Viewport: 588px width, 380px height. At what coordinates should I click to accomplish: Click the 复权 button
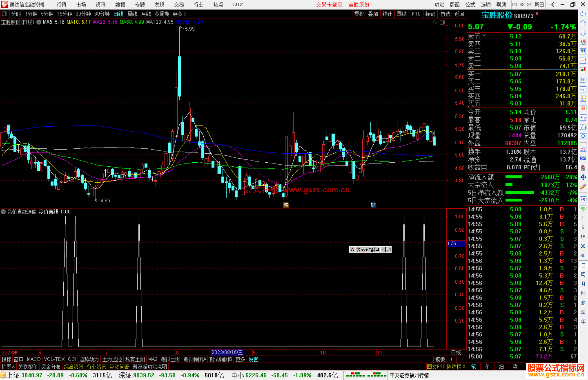click(359, 14)
